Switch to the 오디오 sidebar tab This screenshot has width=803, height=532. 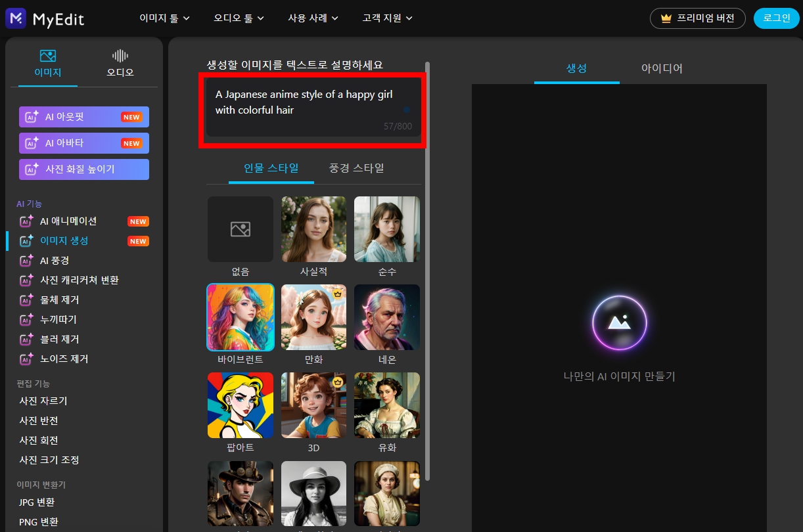[120, 62]
